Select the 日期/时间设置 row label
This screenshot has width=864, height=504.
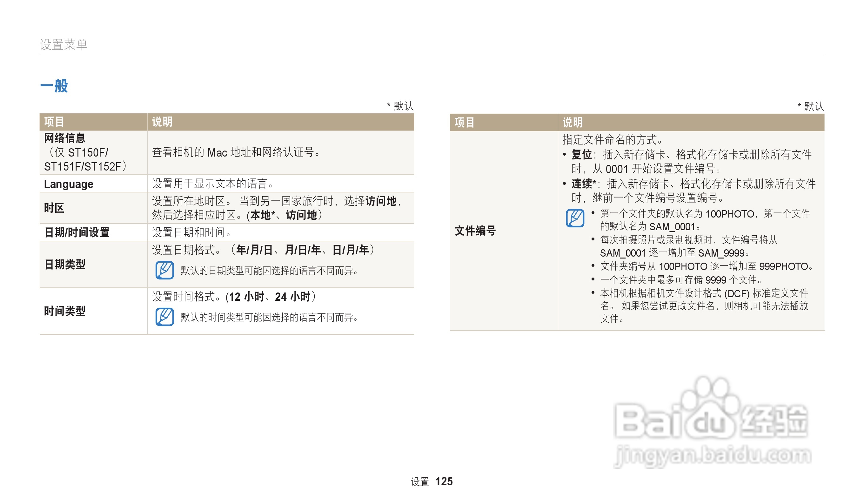[x=77, y=232]
